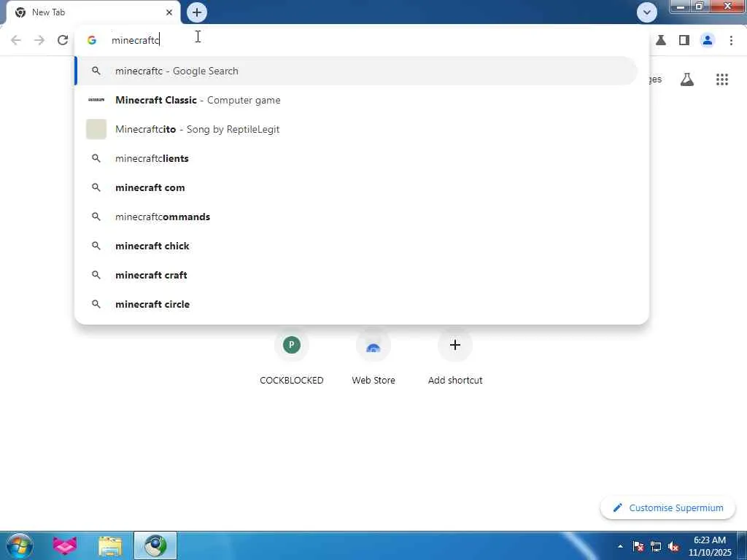Open Windows Explorer from taskbar
This screenshot has height=560, width=747.
tap(110, 545)
